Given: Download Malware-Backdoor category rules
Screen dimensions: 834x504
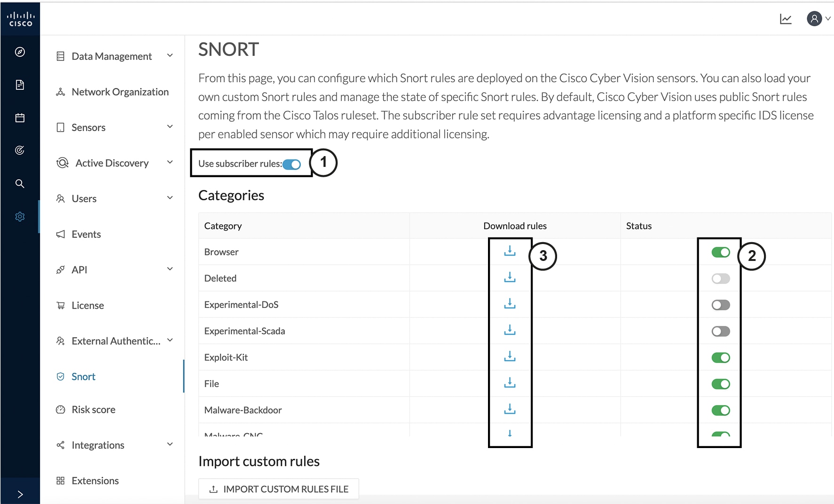Looking at the screenshot, I should click(510, 409).
